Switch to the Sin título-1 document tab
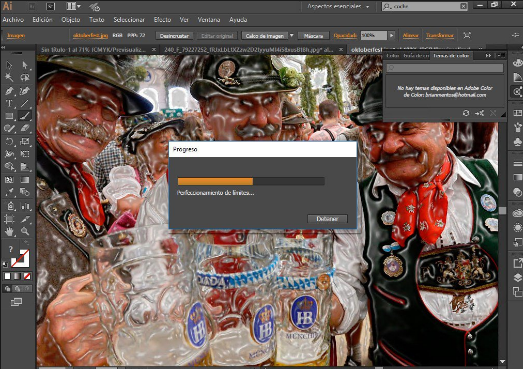Image resolution: width=523 pixels, height=369 pixels. [93, 50]
